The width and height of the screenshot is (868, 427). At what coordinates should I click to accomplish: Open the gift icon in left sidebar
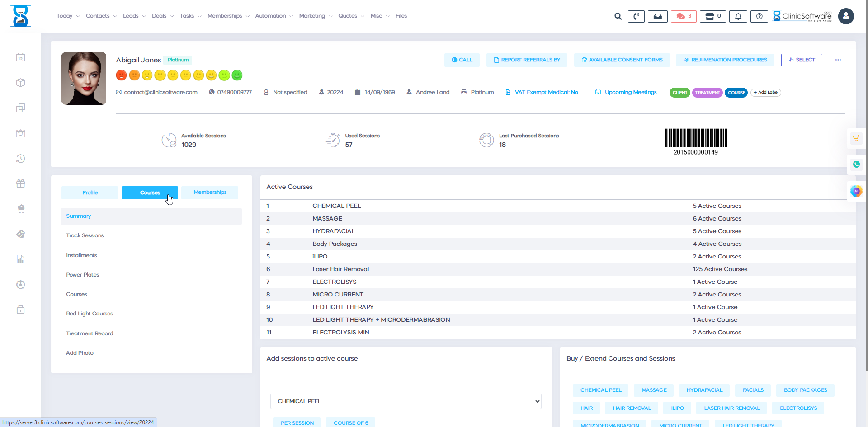(x=20, y=183)
